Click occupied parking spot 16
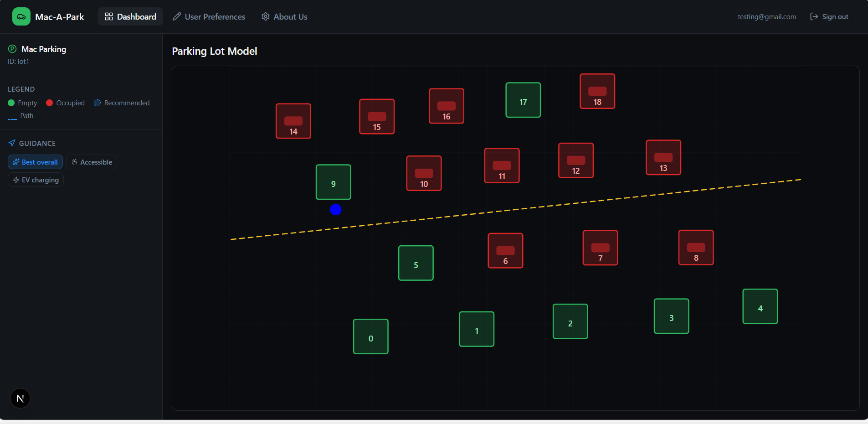 point(447,106)
